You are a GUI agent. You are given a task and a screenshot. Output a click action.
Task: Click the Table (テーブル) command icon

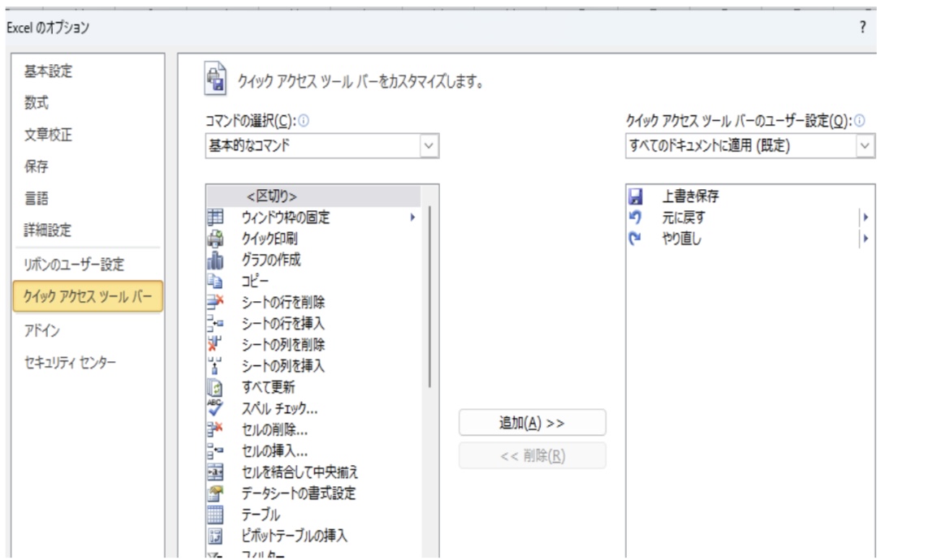215,514
